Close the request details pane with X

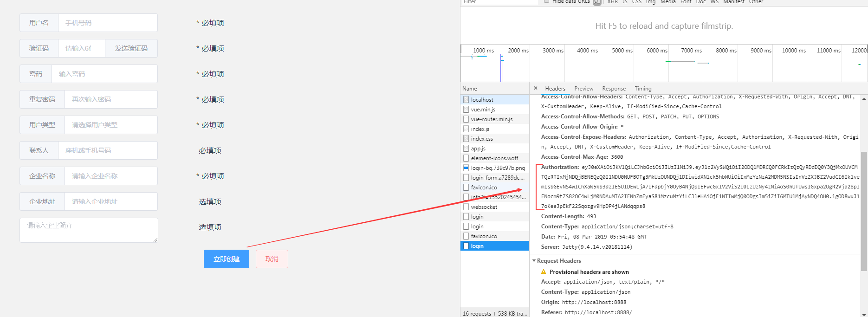click(536, 88)
